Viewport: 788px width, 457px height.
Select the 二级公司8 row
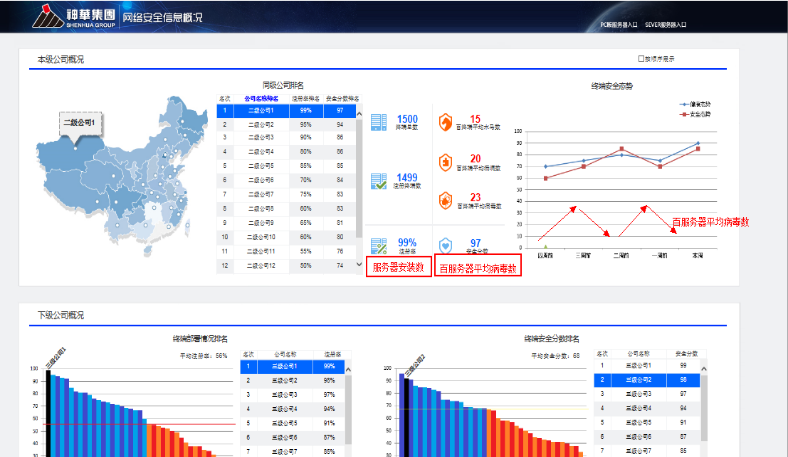286,208
